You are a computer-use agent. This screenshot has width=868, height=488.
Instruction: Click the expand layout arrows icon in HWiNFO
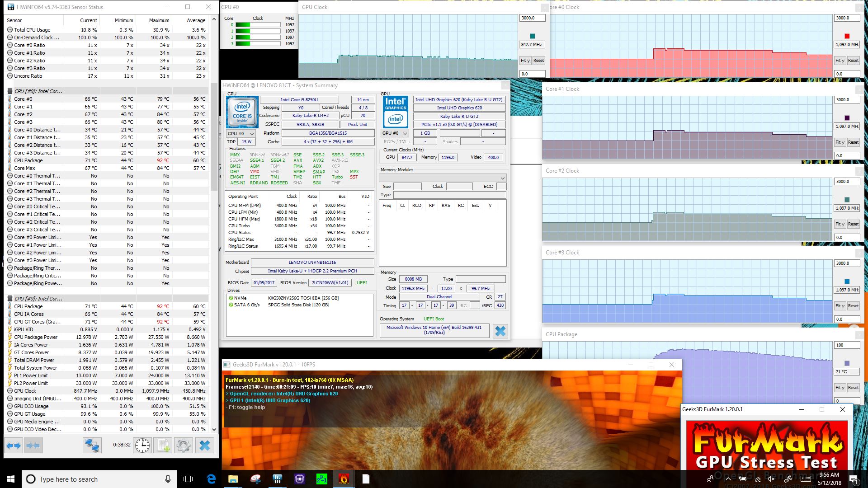point(14,446)
